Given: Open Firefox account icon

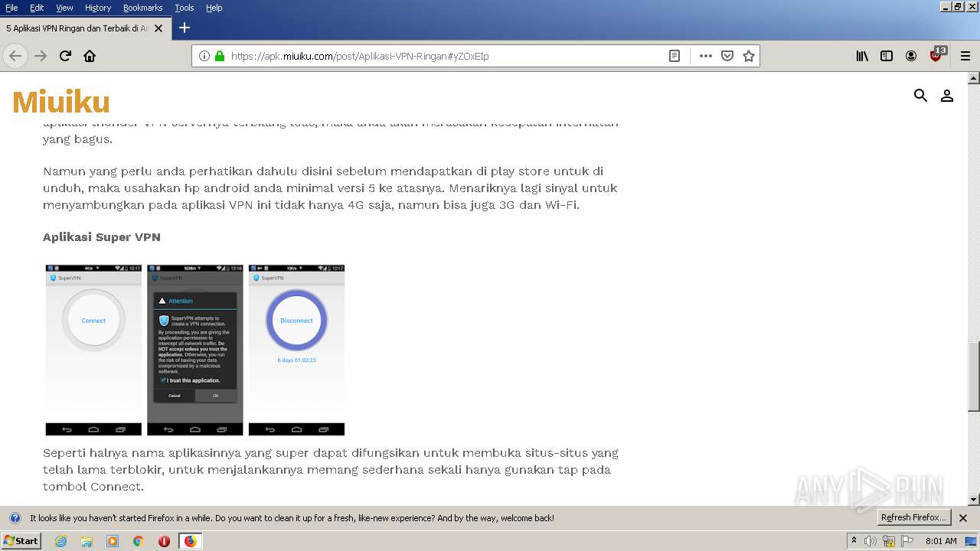Looking at the screenshot, I should tap(911, 56).
